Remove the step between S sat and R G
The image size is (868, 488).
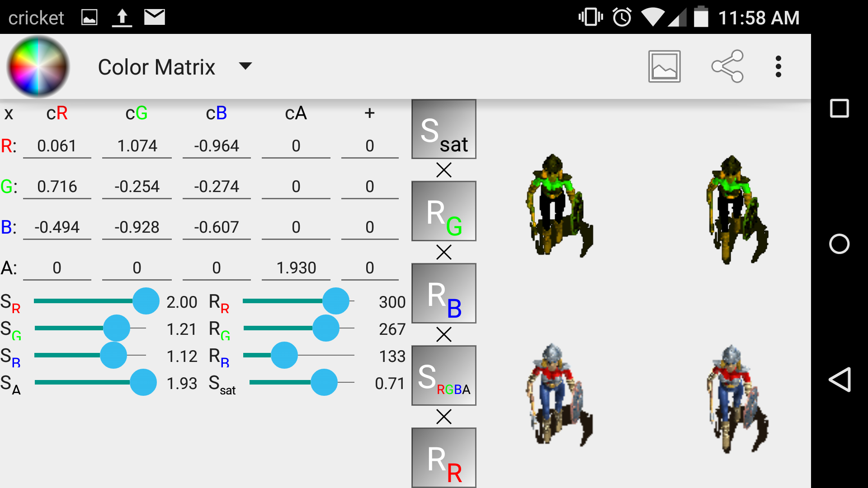(x=444, y=170)
